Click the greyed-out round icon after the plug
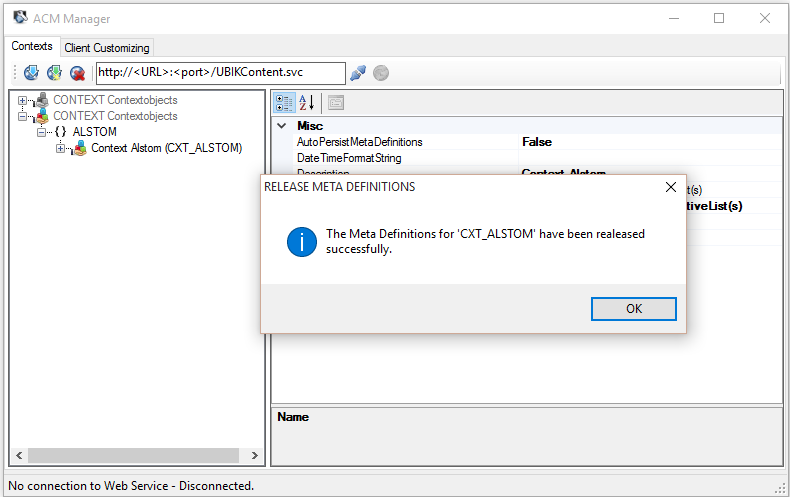 tap(381, 73)
